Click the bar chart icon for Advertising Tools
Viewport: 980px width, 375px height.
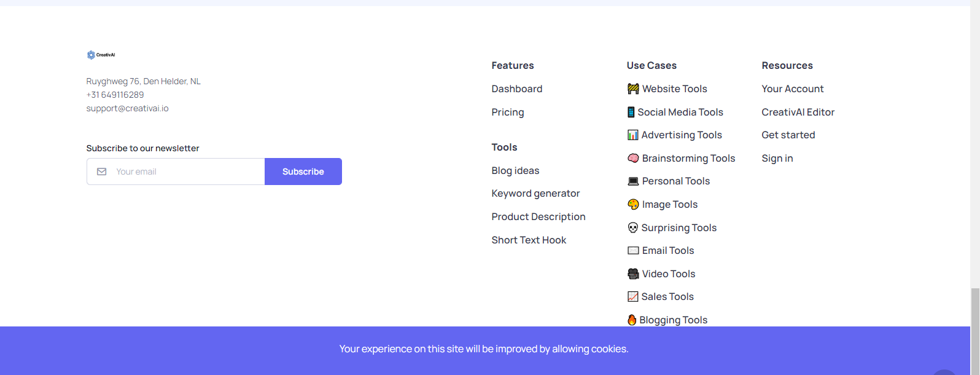pos(632,135)
